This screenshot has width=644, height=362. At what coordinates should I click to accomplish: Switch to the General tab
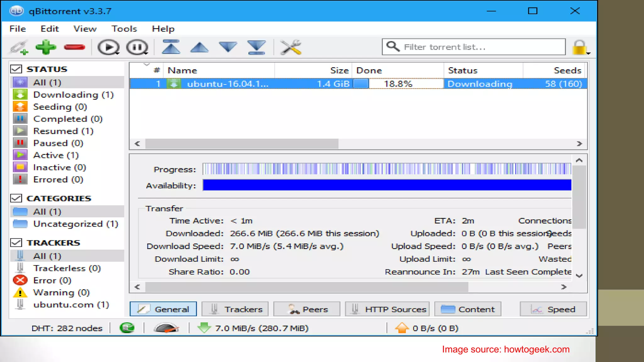pos(163,309)
